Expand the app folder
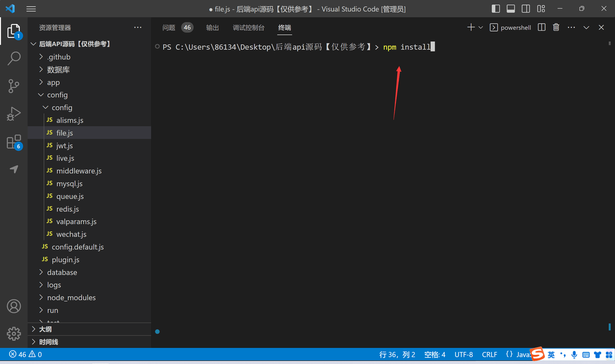This screenshot has width=615, height=364. pos(89,83)
